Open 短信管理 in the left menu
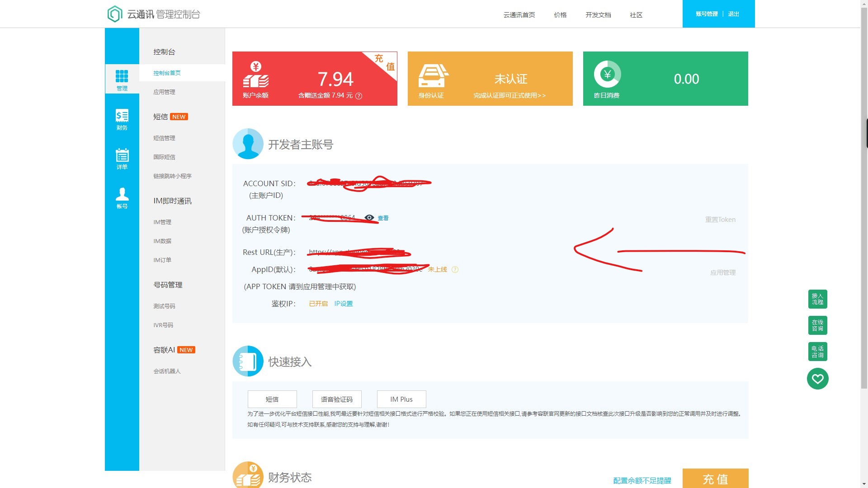 click(164, 138)
